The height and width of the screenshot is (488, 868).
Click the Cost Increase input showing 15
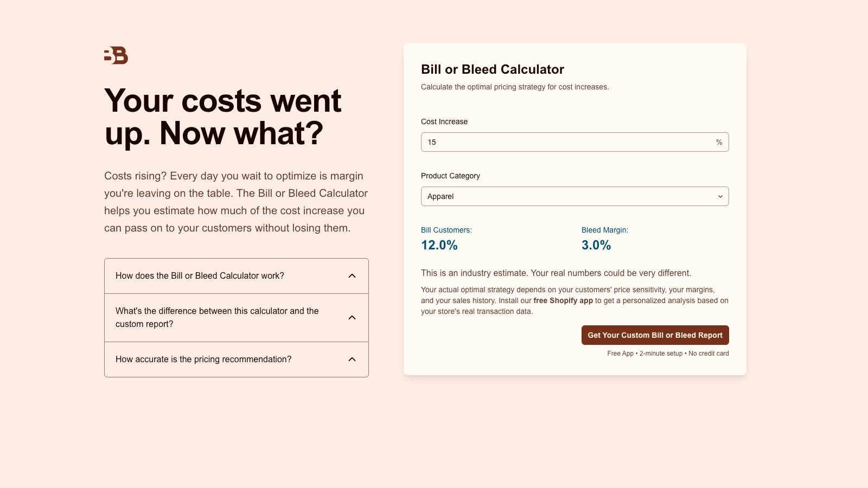564,142
